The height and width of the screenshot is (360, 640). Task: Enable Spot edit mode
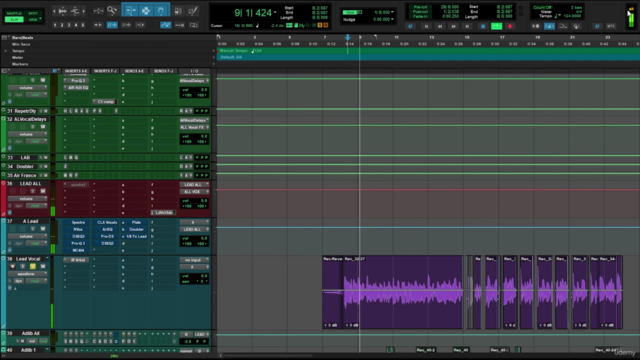(x=33, y=13)
